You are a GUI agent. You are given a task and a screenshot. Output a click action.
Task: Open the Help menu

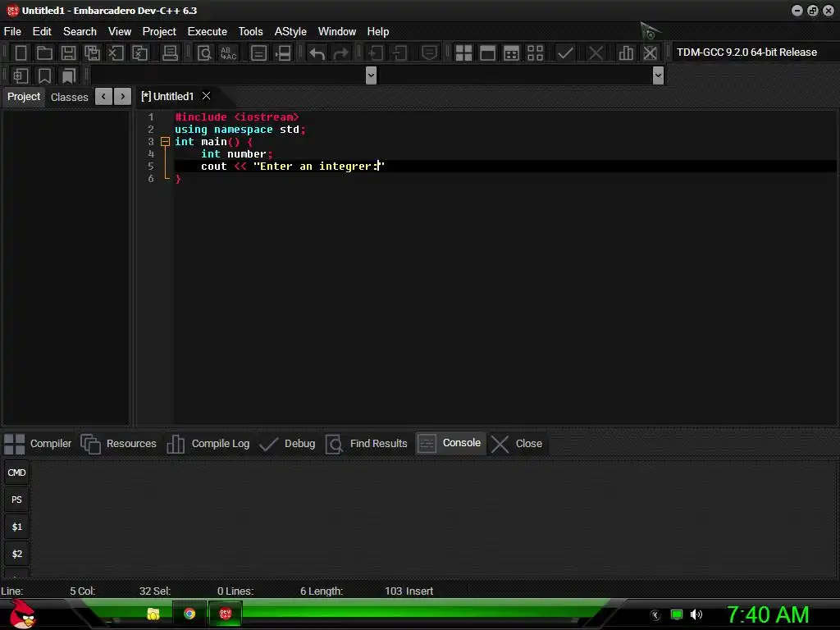click(377, 32)
